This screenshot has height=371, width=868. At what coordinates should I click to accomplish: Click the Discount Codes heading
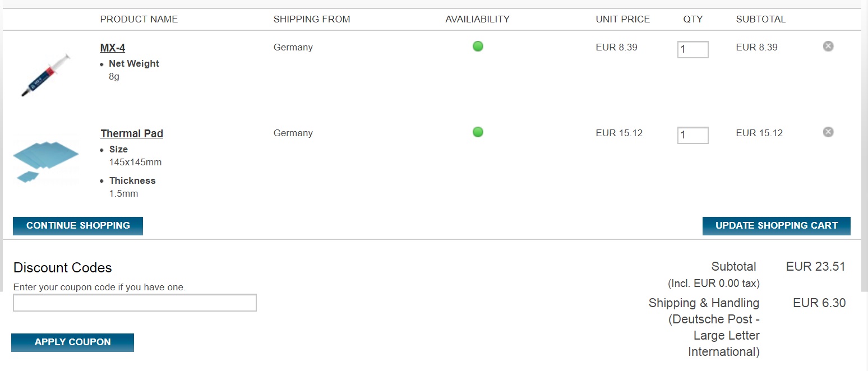(63, 268)
